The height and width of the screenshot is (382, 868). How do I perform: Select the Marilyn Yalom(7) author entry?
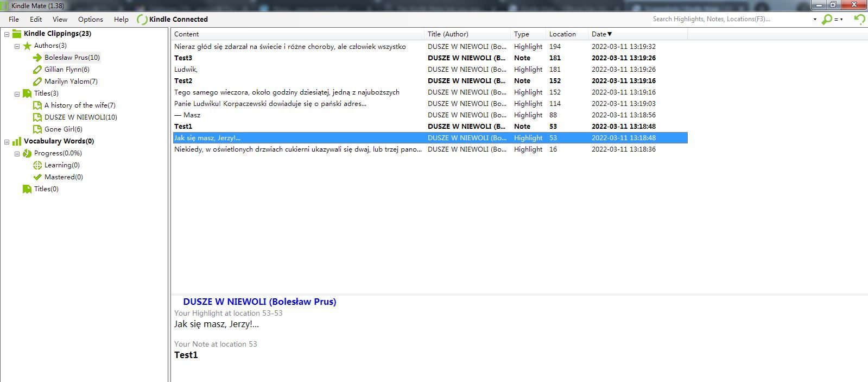(71, 82)
